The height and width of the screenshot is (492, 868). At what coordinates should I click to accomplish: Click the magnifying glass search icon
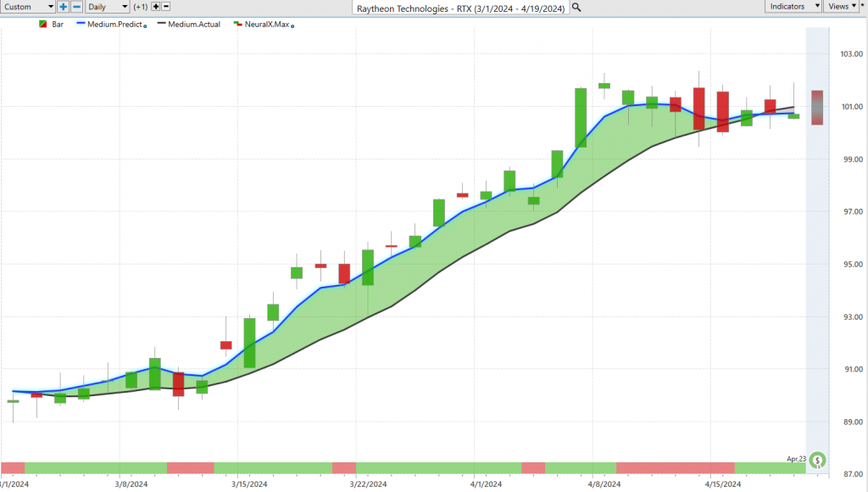576,8
